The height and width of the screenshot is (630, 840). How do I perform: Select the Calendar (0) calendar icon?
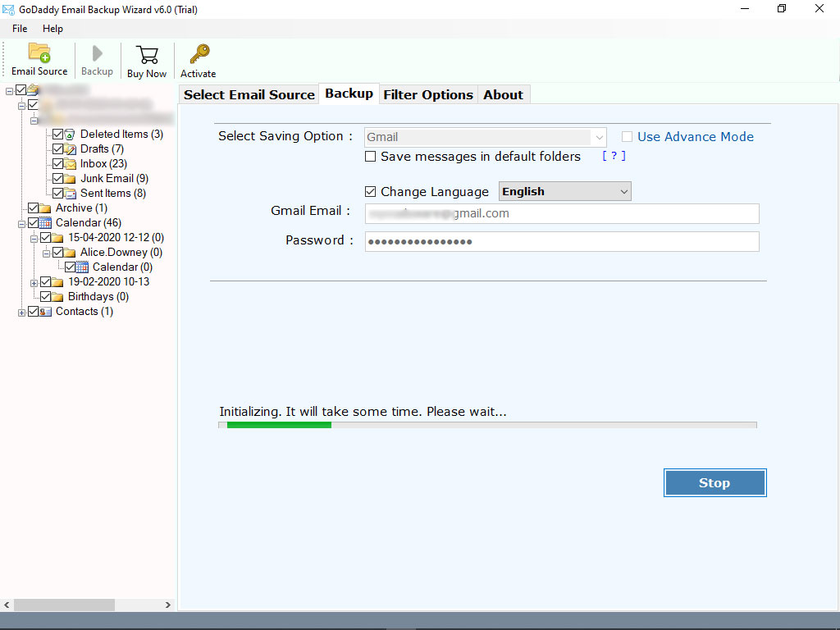pyautogui.click(x=82, y=267)
